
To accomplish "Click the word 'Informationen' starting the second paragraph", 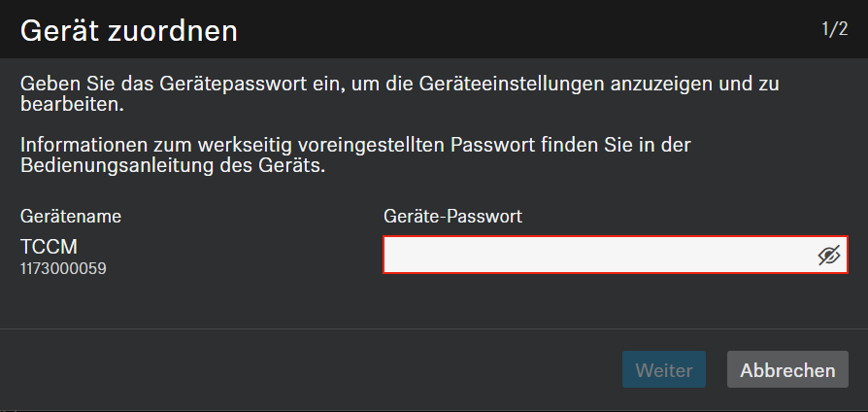I will [x=80, y=146].
